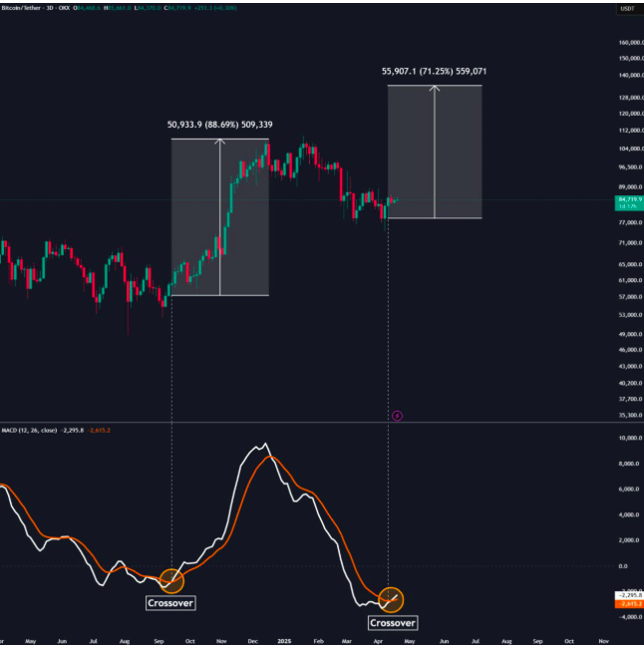Click the 37,700.0 price axis label

click(x=631, y=399)
